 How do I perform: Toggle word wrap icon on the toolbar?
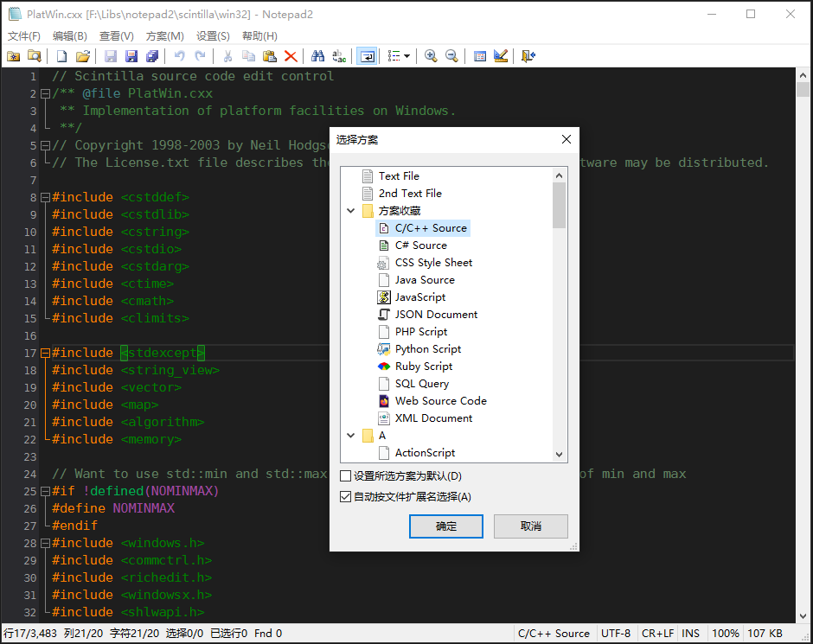pyautogui.click(x=367, y=55)
